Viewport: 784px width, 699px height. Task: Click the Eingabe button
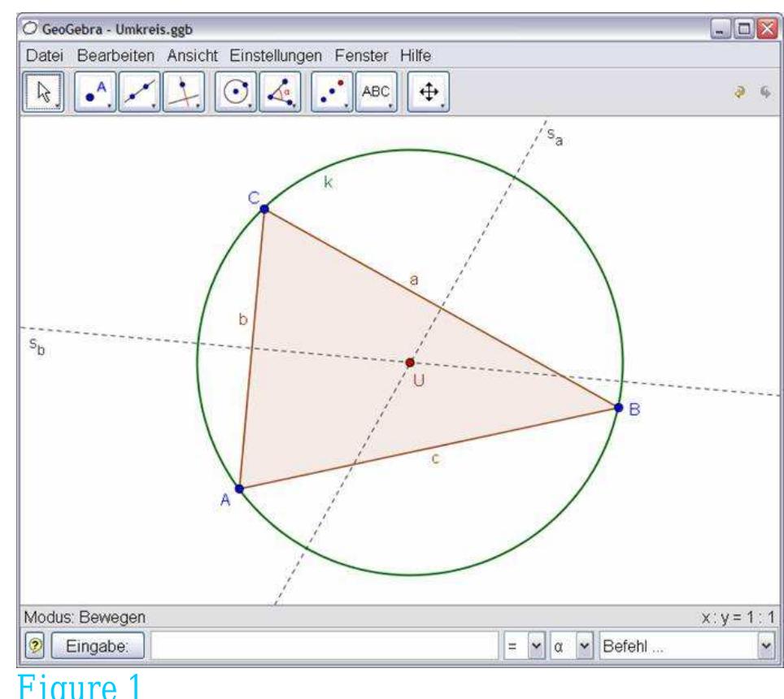(x=98, y=646)
